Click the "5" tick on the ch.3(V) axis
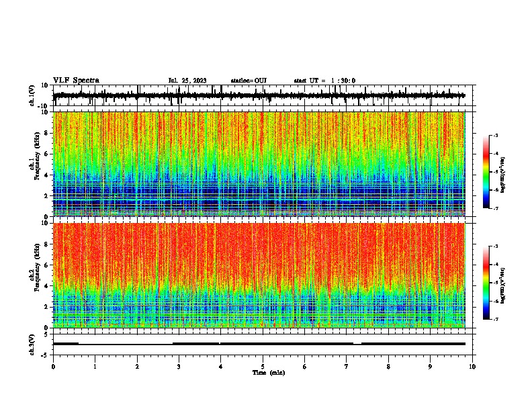 pyautogui.click(x=46, y=334)
